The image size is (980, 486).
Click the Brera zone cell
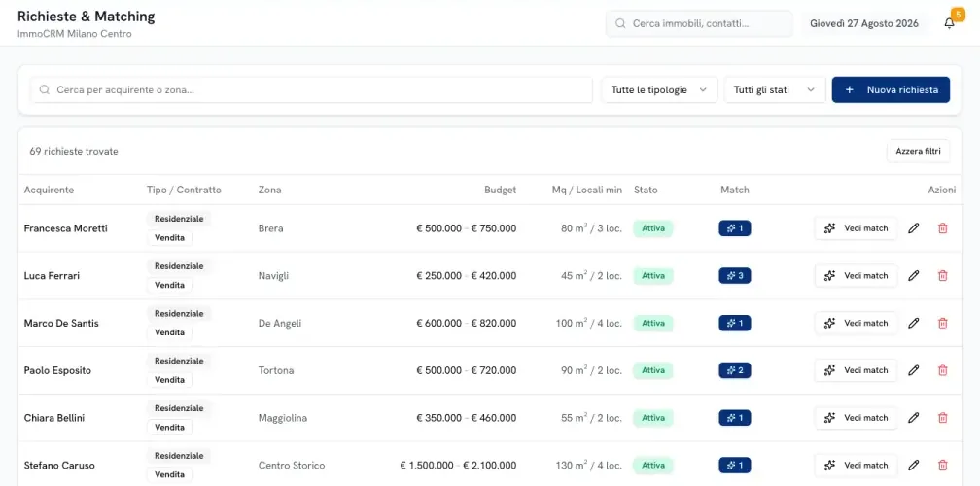[x=270, y=228]
